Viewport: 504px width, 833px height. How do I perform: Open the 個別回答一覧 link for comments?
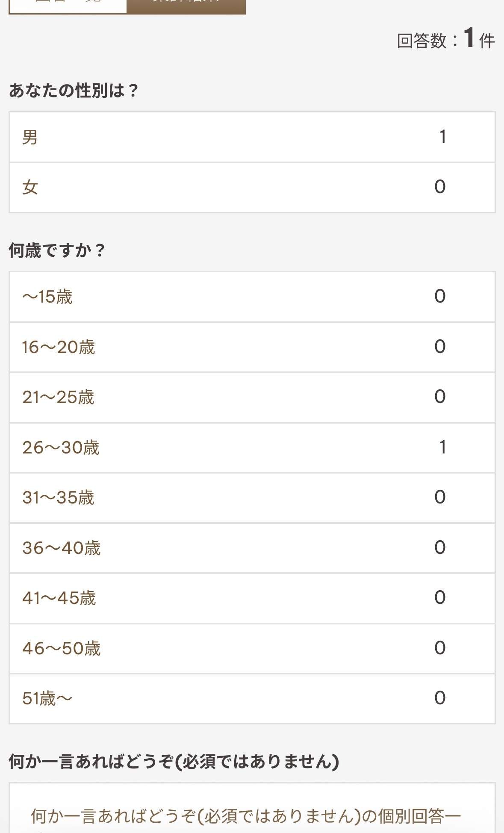(246, 816)
